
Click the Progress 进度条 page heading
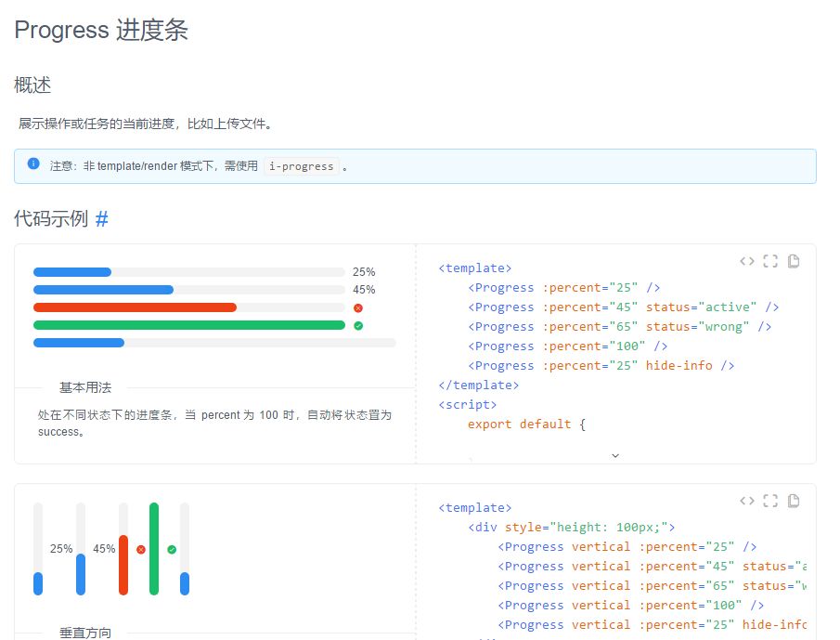[x=101, y=30]
